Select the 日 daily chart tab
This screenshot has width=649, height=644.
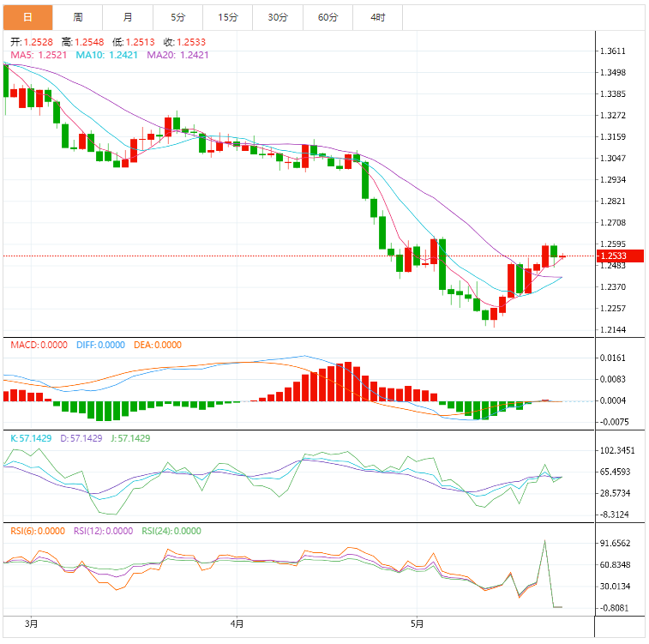tap(27, 17)
